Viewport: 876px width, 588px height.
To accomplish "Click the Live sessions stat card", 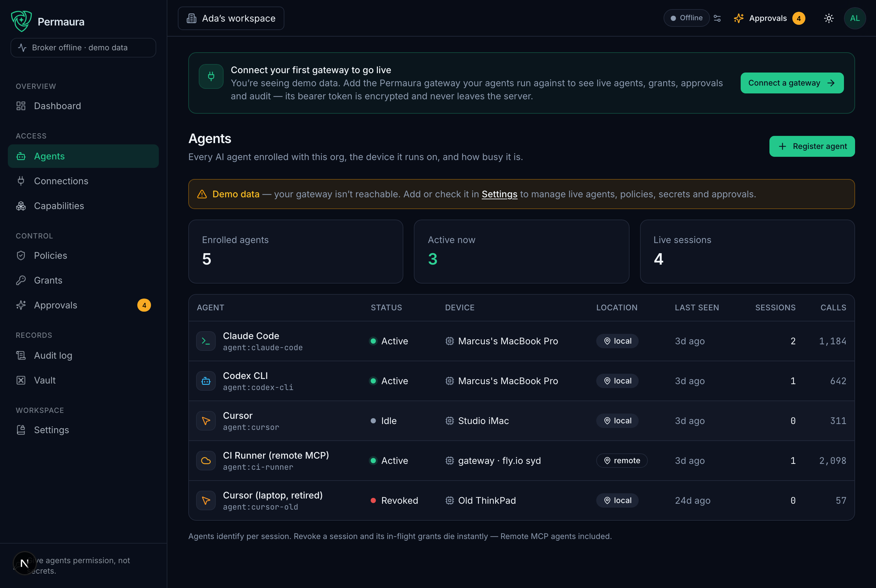I will tap(747, 252).
